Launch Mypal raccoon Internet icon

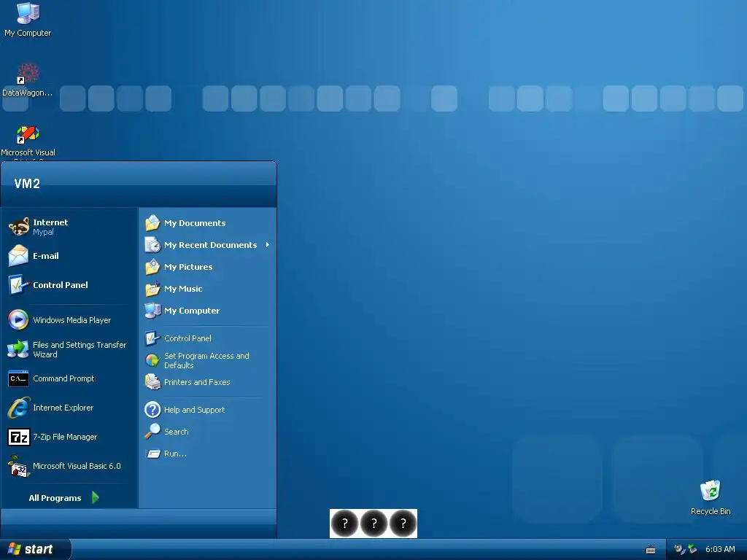coord(18,227)
